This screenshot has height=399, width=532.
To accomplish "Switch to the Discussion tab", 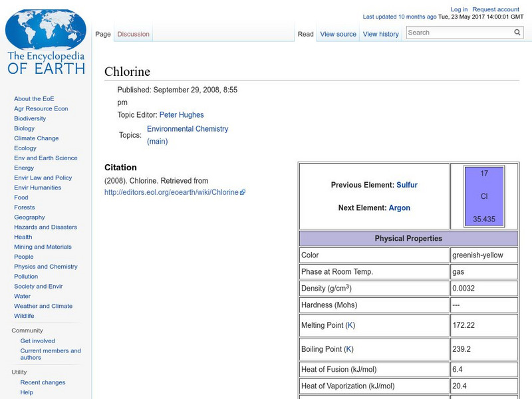I will click(x=134, y=34).
